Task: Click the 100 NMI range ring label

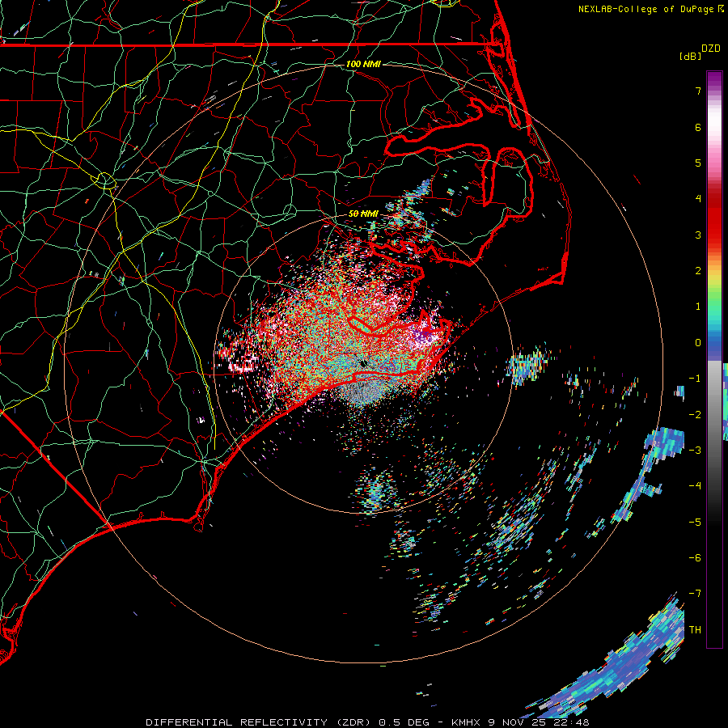Action: [x=363, y=64]
